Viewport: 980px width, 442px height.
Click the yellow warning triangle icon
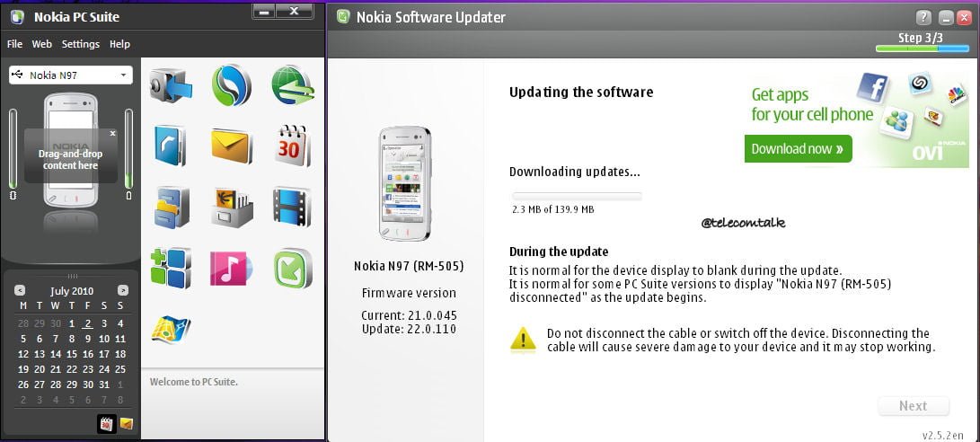tap(523, 340)
